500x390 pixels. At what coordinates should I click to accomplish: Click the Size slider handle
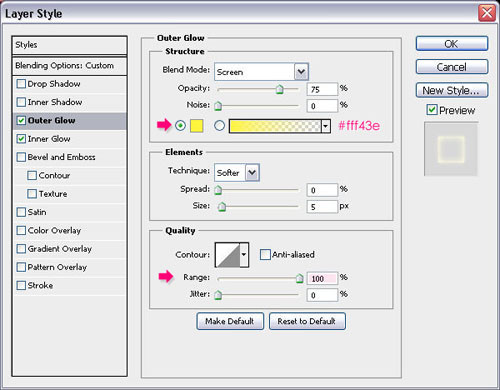tap(222, 207)
